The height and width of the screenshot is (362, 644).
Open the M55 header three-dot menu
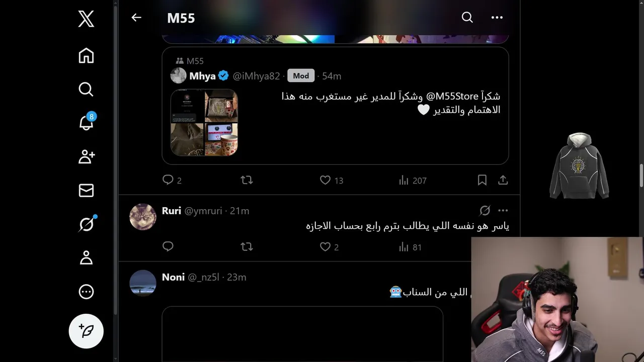(x=497, y=18)
